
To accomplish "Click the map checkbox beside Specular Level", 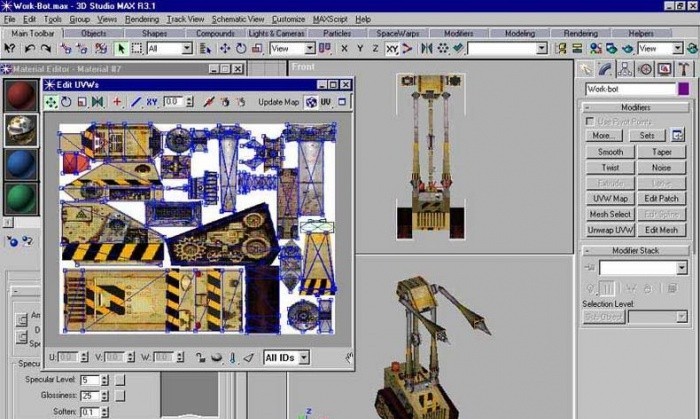I will point(120,381).
